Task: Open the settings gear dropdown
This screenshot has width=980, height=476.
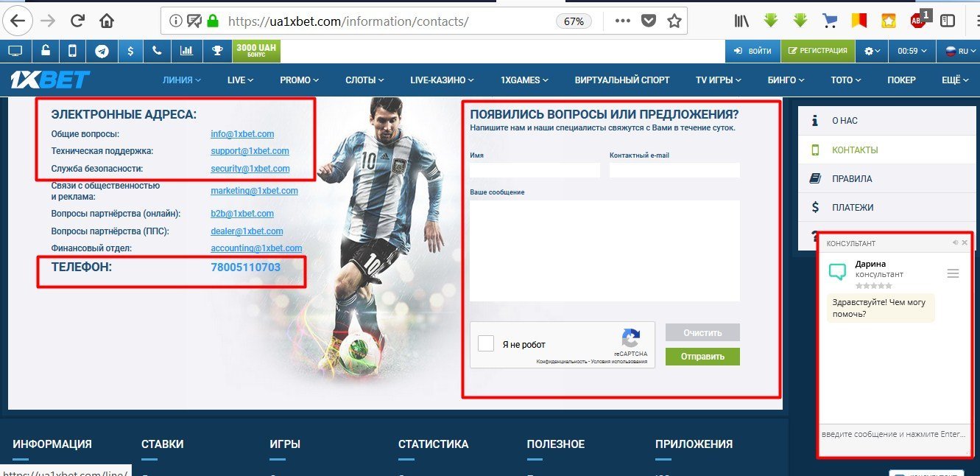Action: pyautogui.click(x=873, y=51)
